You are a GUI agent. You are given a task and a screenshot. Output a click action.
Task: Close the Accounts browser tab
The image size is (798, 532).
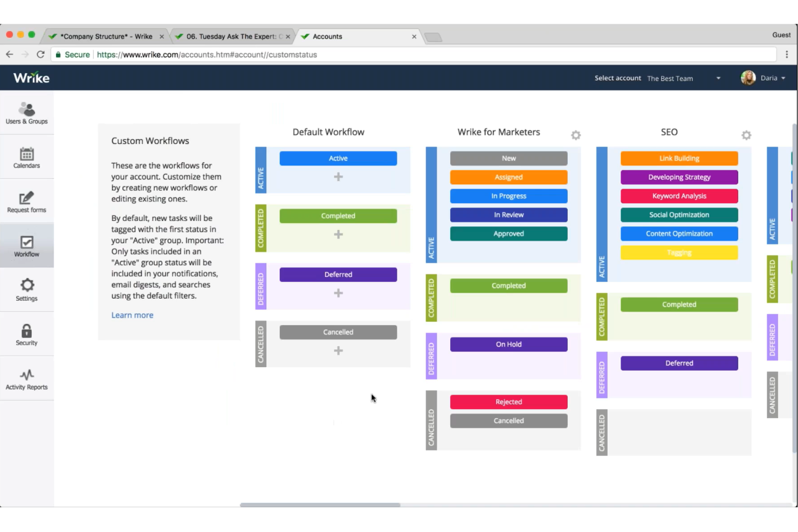(414, 37)
